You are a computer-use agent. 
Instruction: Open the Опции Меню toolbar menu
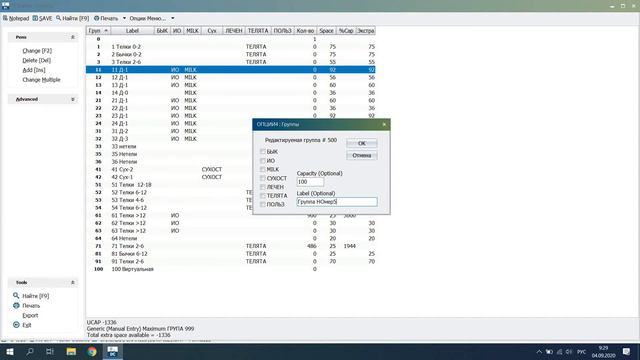pos(147,18)
